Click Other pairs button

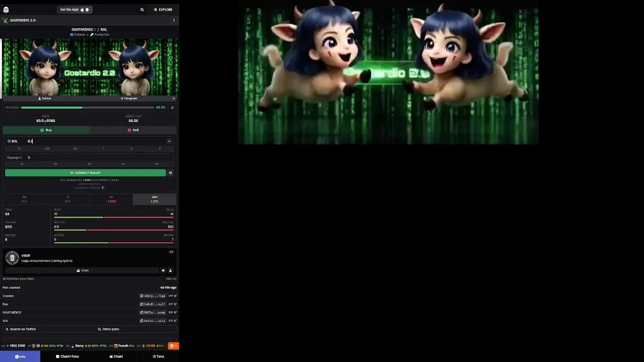pos(109,329)
